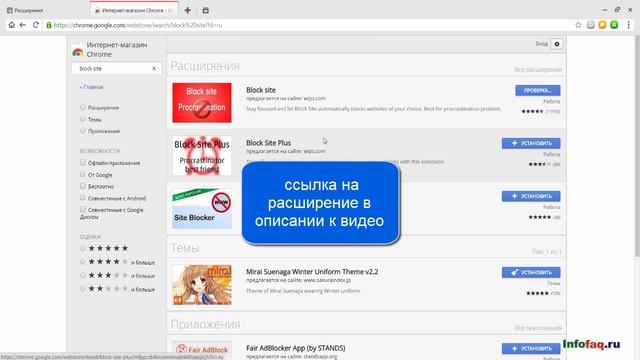Clear the block site search field
The image size is (640, 360).
tap(154, 69)
